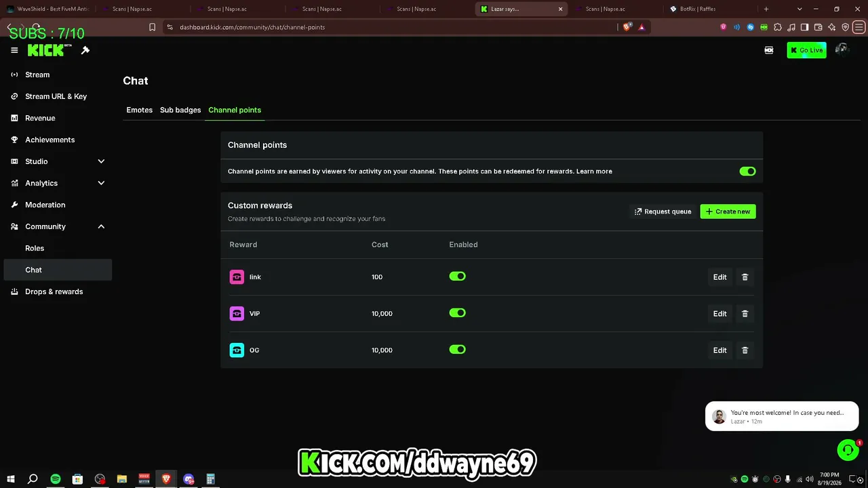Disable the VIP reward toggle
Screen dimensions: 868x488
(x=458, y=313)
